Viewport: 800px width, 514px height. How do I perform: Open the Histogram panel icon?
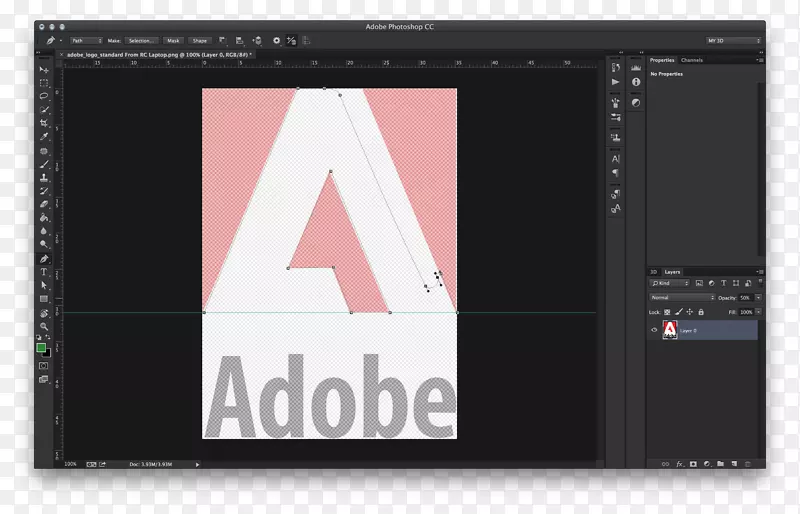point(636,67)
